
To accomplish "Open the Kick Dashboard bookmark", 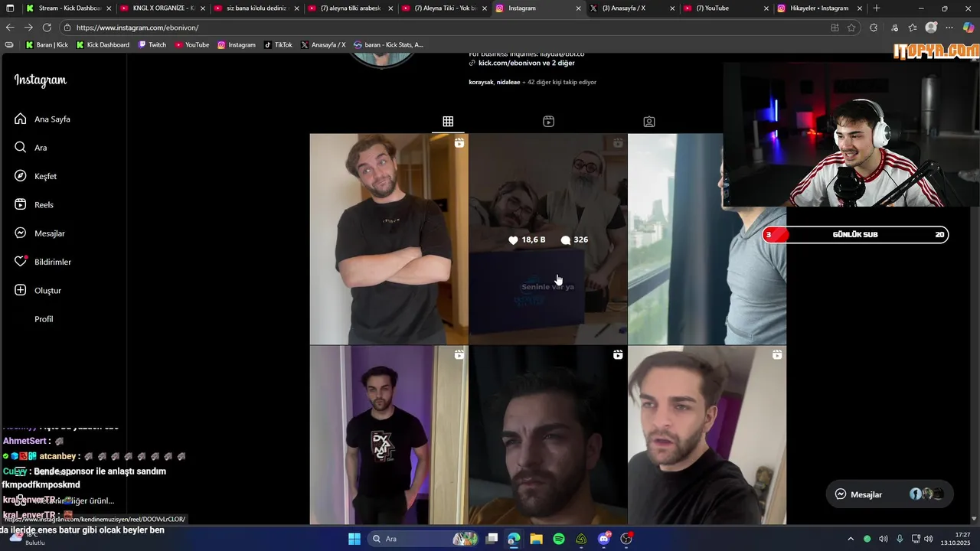I will [103, 45].
